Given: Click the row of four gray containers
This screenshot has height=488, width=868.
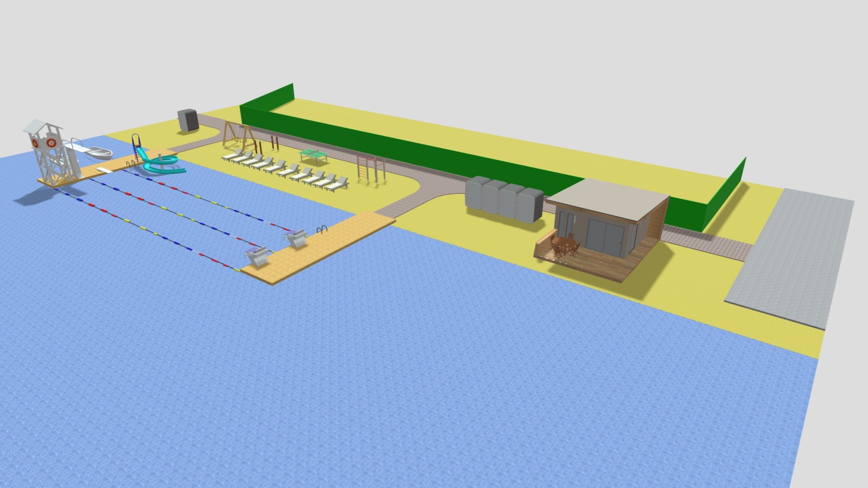Looking at the screenshot, I should click(x=504, y=199).
